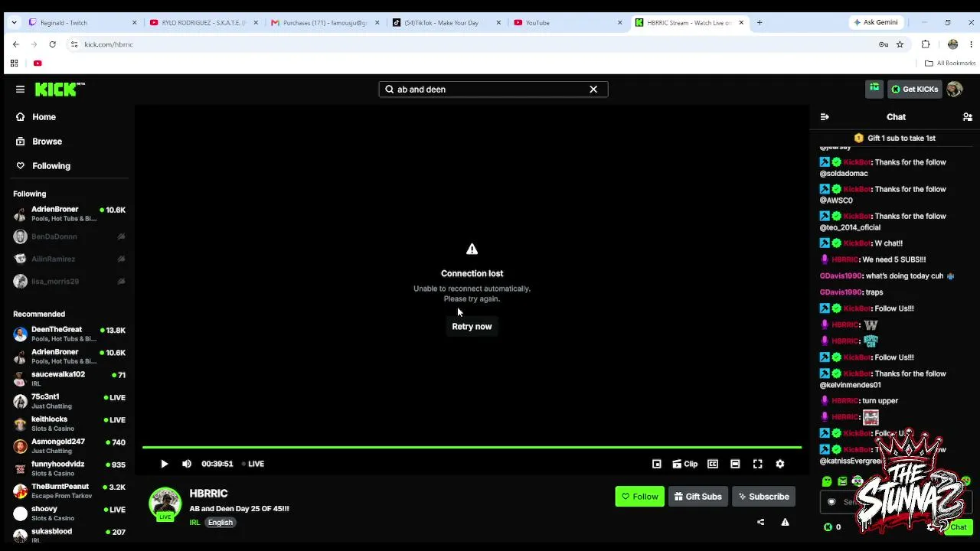Open TheBurntPeanut recommended channel
This screenshot has height=551, width=980.
pos(69,491)
